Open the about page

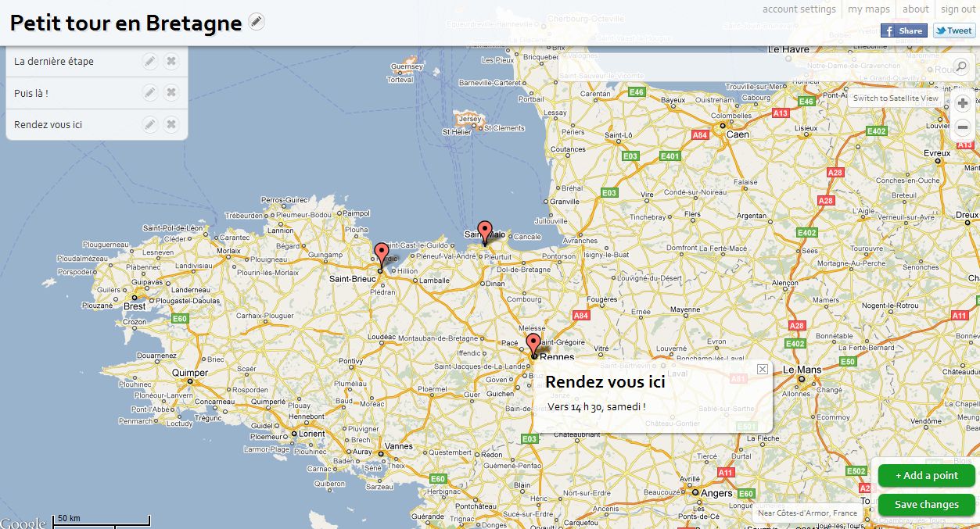[x=915, y=9]
